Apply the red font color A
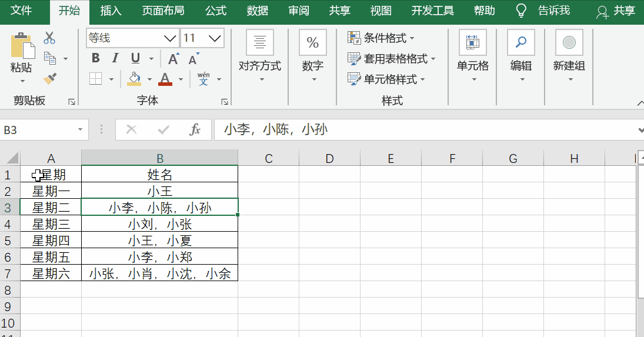The width and height of the screenshot is (644, 337). (x=165, y=78)
